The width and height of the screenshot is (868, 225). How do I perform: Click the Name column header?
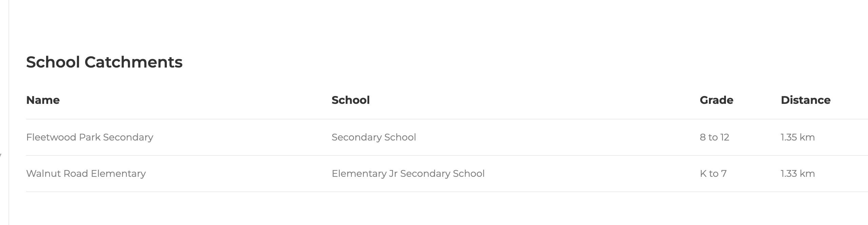click(x=43, y=100)
